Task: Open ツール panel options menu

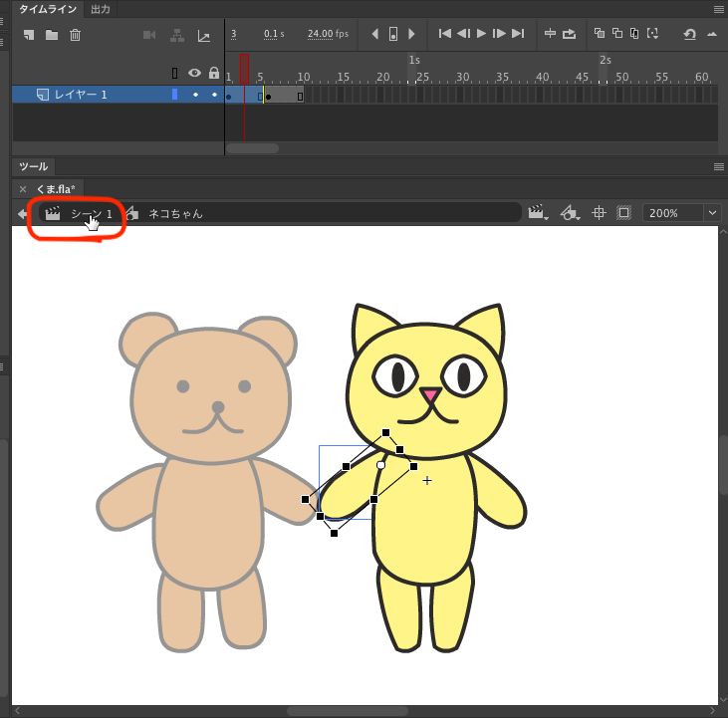Action: pyautogui.click(x=718, y=166)
